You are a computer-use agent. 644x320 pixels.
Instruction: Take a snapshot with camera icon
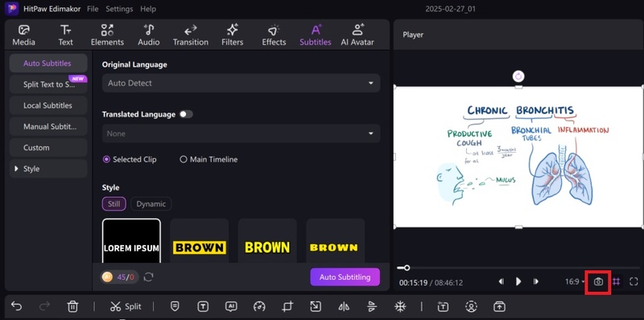[598, 282]
